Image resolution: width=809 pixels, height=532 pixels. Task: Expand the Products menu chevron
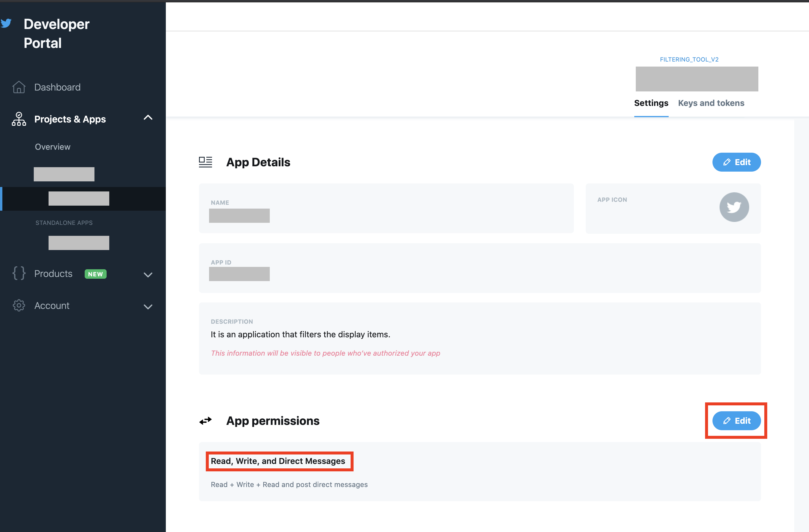pyautogui.click(x=148, y=275)
